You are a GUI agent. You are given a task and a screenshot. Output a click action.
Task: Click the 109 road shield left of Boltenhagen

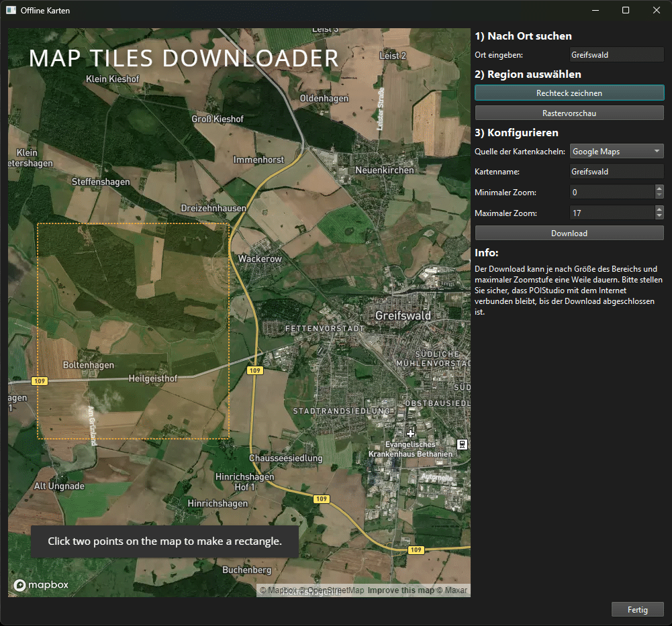pyautogui.click(x=39, y=381)
